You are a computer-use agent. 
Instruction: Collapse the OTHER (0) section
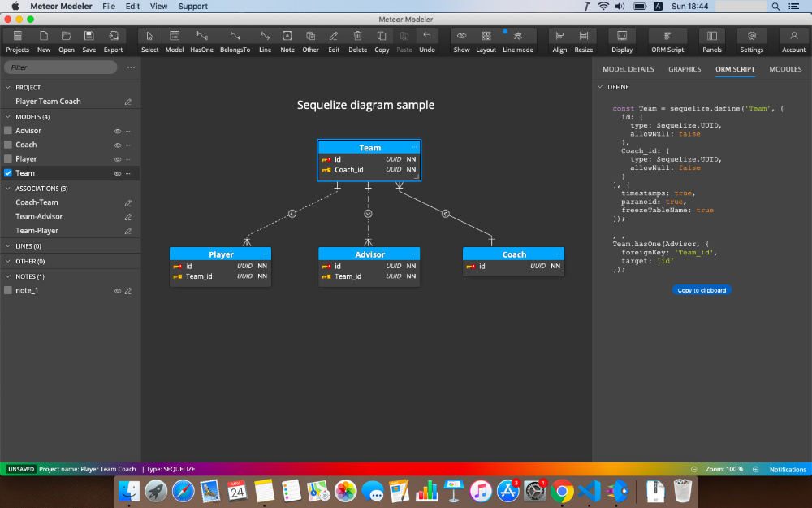(8, 261)
